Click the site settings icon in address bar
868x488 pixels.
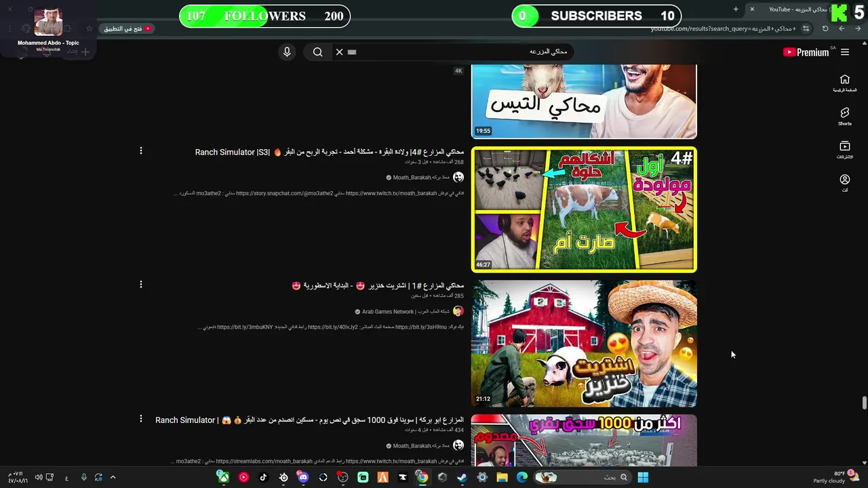coord(806,28)
